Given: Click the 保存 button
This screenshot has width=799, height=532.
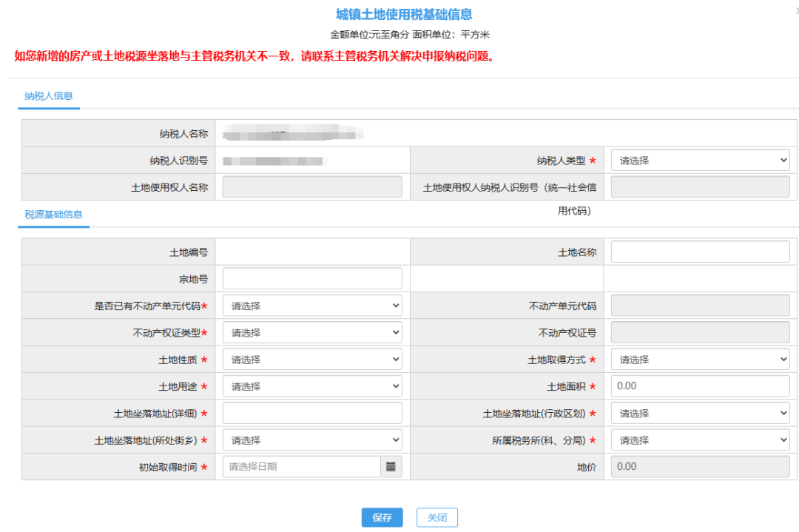Looking at the screenshot, I should (382, 517).
